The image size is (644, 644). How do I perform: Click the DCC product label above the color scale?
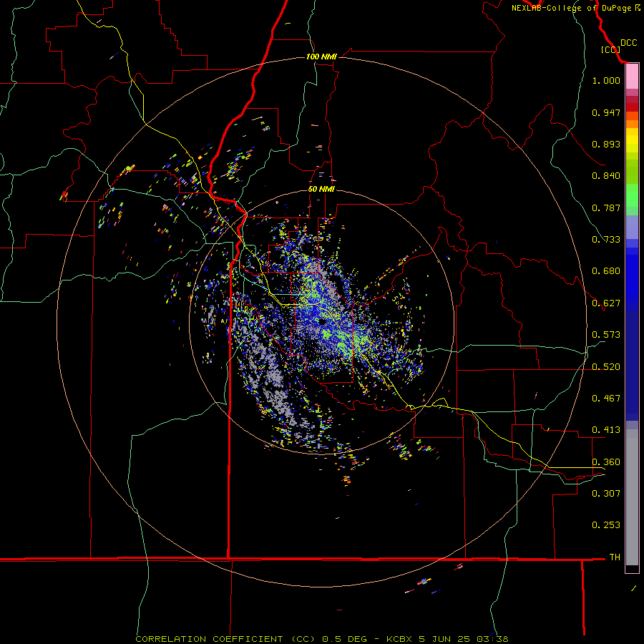pyautogui.click(x=628, y=43)
